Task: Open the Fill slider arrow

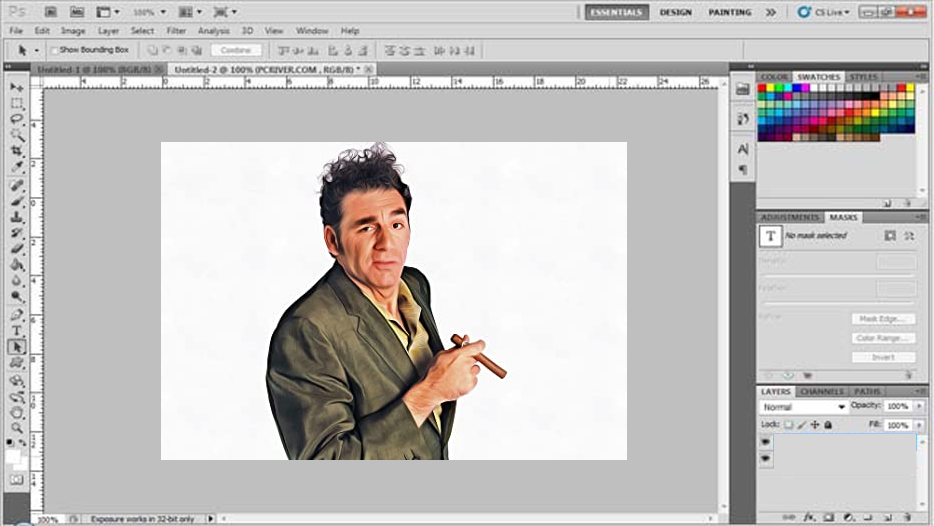Action: click(x=920, y=425)
